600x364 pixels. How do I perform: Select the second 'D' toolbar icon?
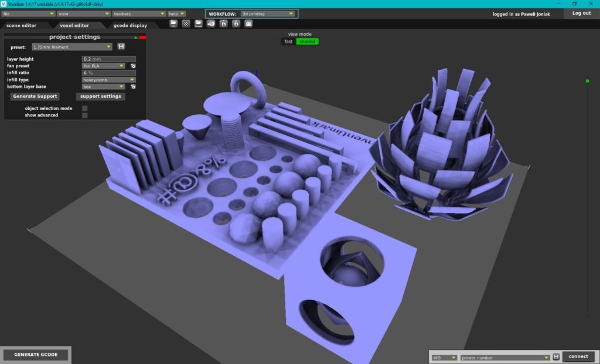(x=237, y=23)
